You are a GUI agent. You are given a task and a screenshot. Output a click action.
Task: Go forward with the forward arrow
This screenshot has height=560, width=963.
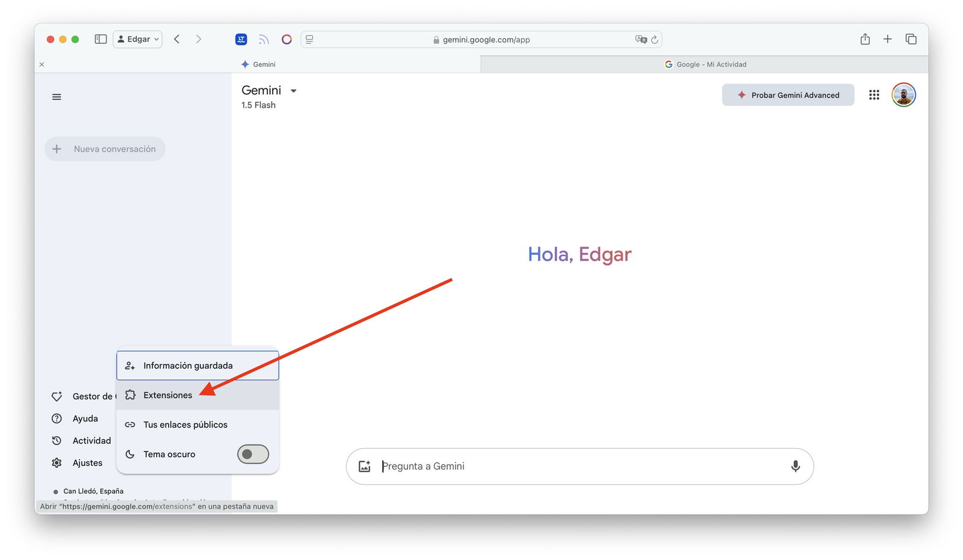click(x=199, y=39)
